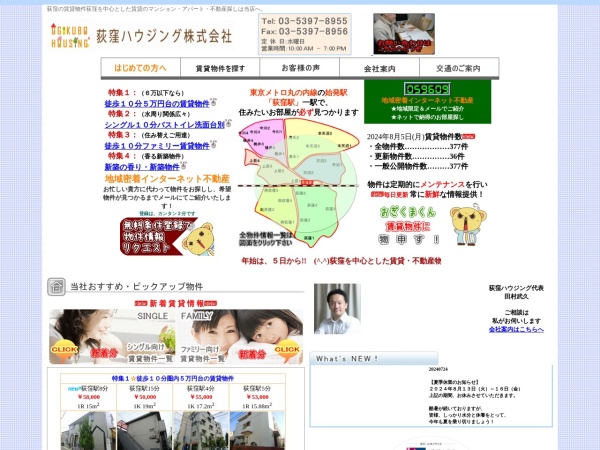
Task: Click the 全物件数 377件 line
Action: coord(418,147)
